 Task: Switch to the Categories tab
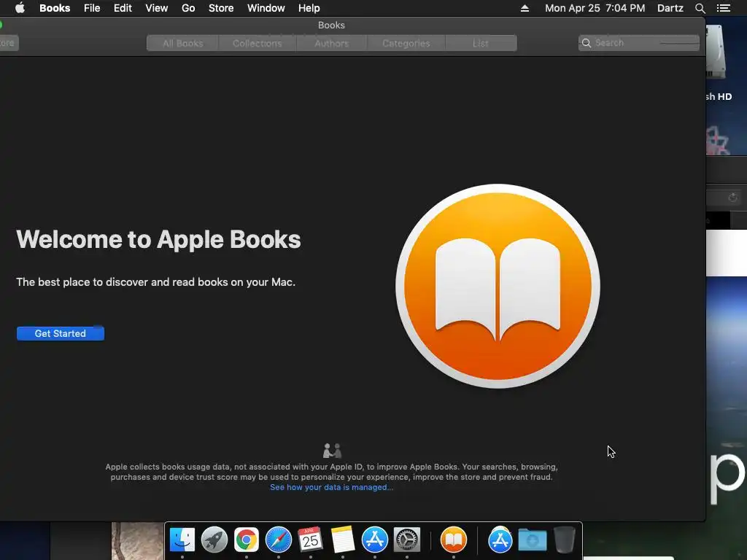coord(406,43)
